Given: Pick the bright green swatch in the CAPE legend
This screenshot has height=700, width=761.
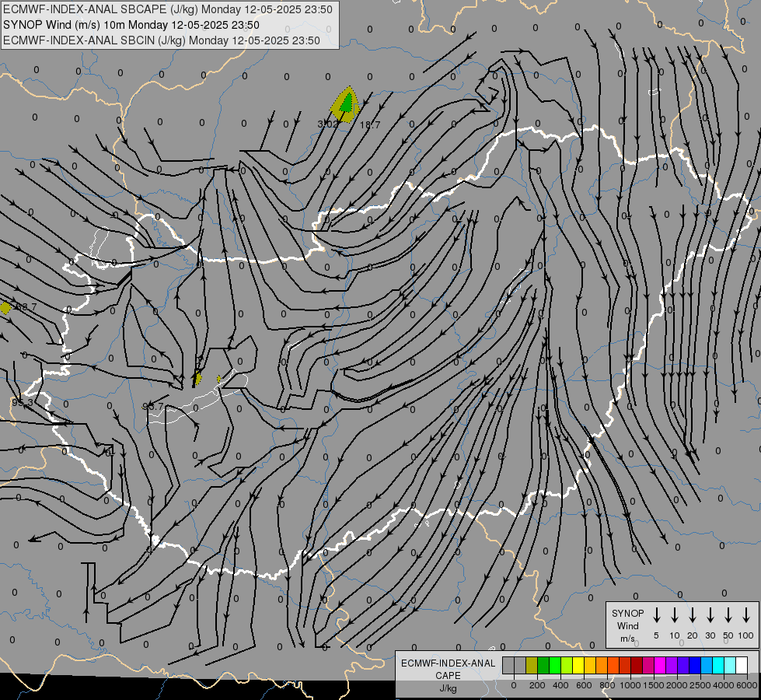Looking at the screenshot, I should 555,666.
